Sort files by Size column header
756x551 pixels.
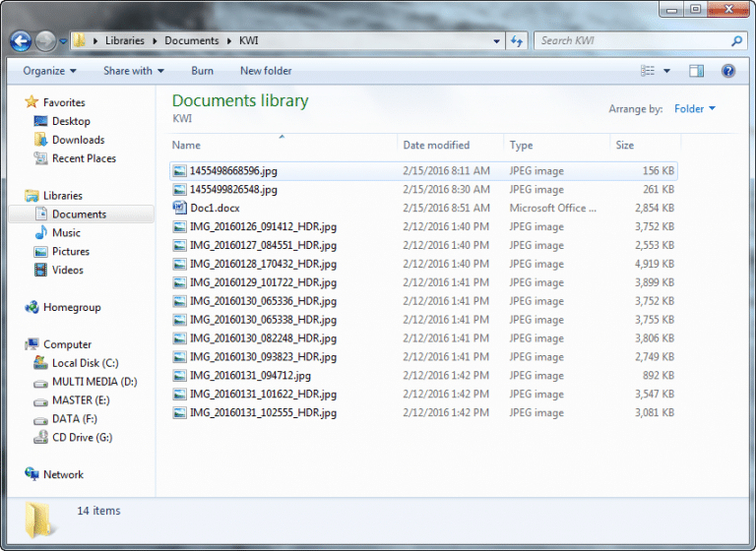[625, 146]
